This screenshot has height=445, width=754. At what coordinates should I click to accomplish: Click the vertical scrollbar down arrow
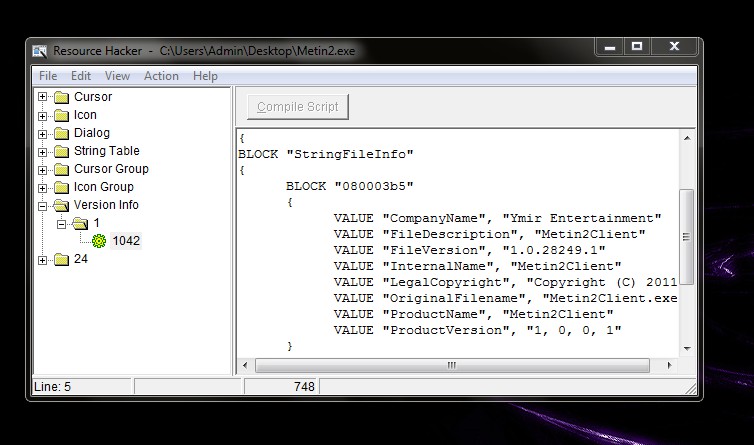tap(687, 348)
